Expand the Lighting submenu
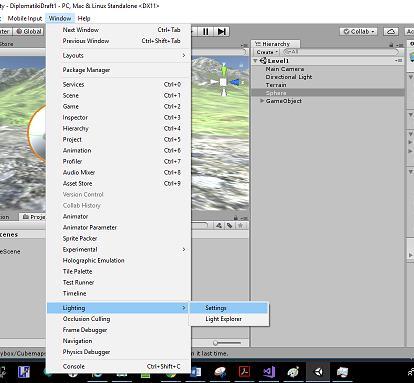 click(x=119, y=308)
